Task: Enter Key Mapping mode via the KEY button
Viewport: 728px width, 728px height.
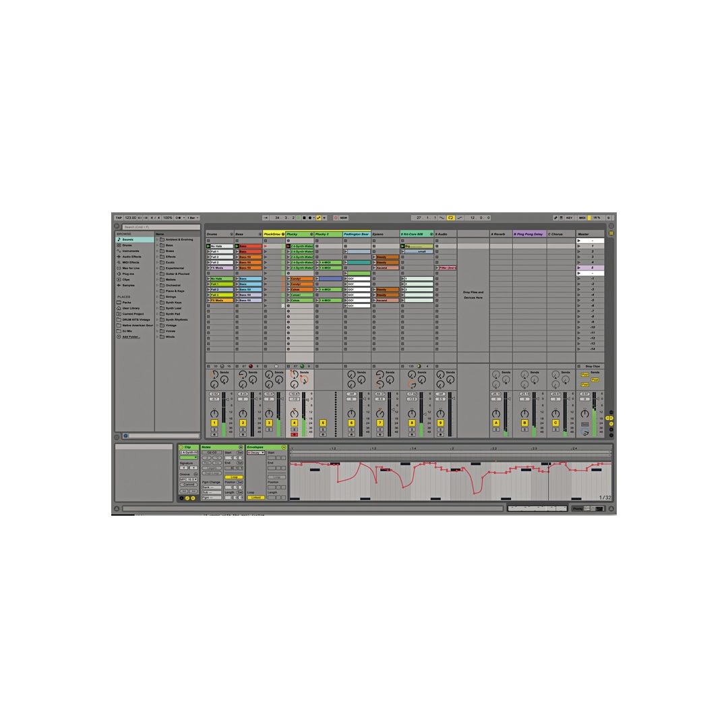Action: pyautogui.click(x=570, y=217)
